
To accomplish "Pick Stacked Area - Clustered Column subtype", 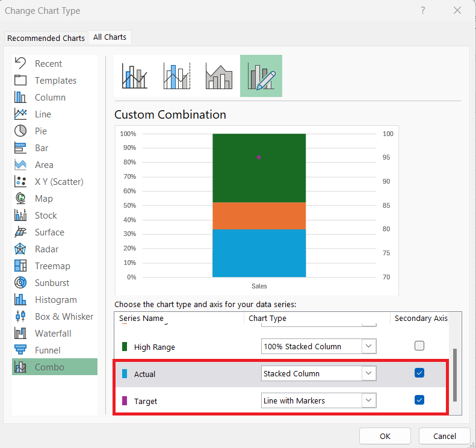I will (x=219, y=76).
